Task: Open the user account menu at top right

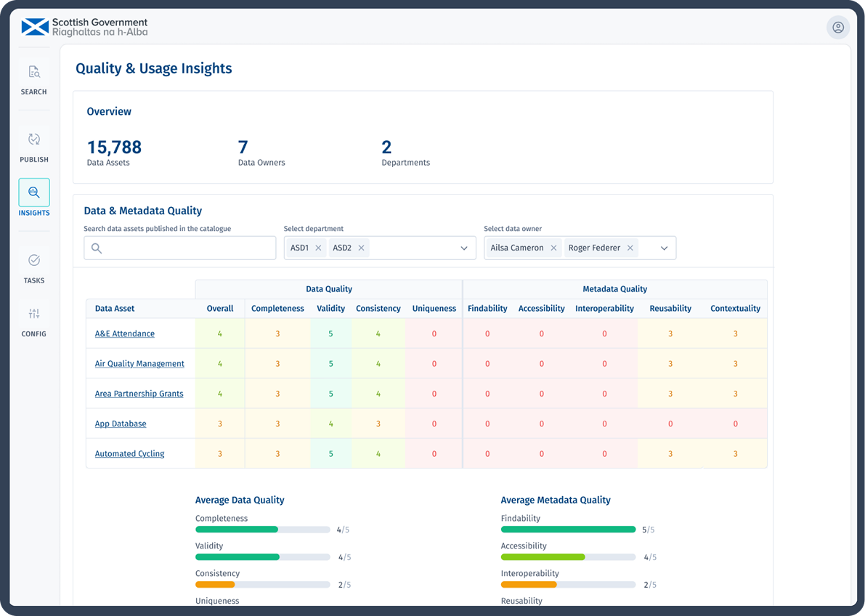Action: pyautogui.click(x=837, y=27)
